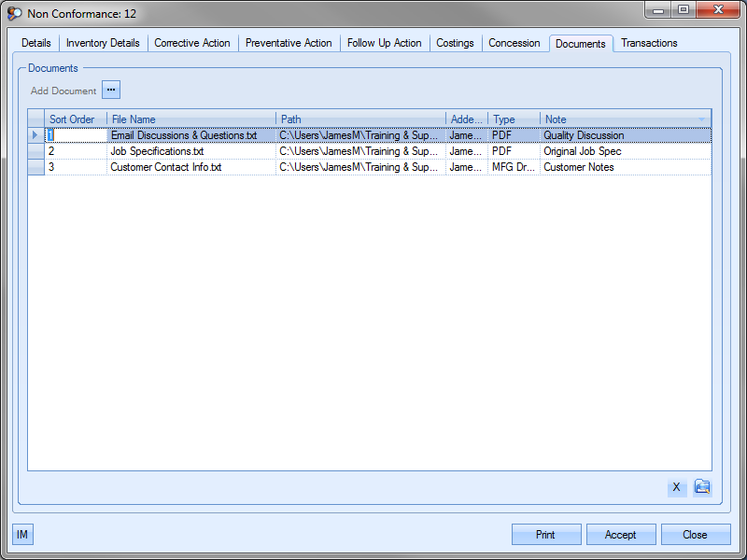Click the Note column filter dropdown arrow
Screen dimensions: 747x560
[x=702, y=119]
